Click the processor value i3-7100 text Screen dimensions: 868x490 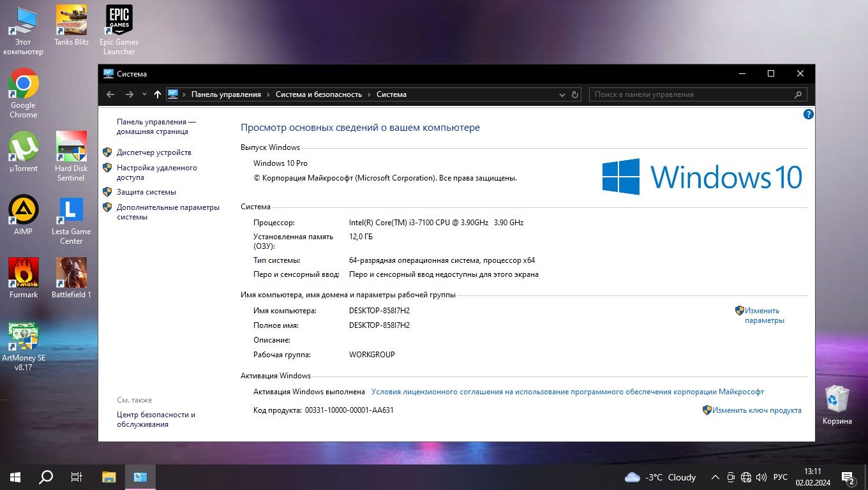pyautogui.click(x=436, y=223)
